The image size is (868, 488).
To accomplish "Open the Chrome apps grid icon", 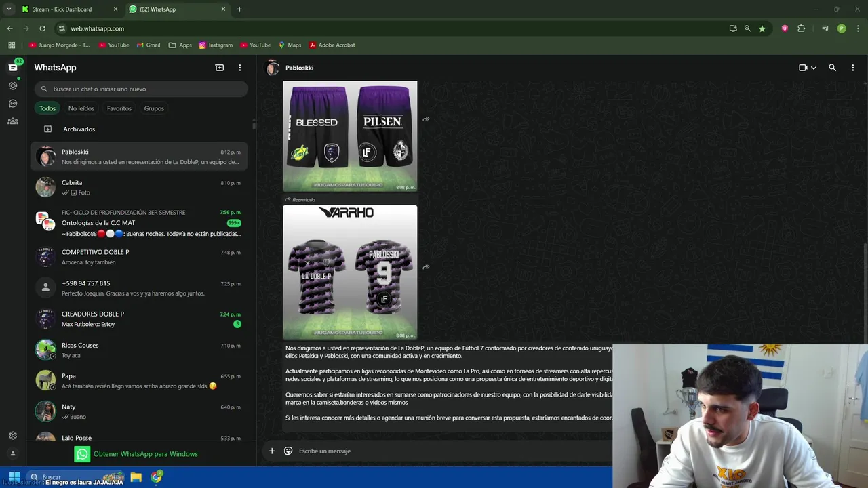I will 12,45.
